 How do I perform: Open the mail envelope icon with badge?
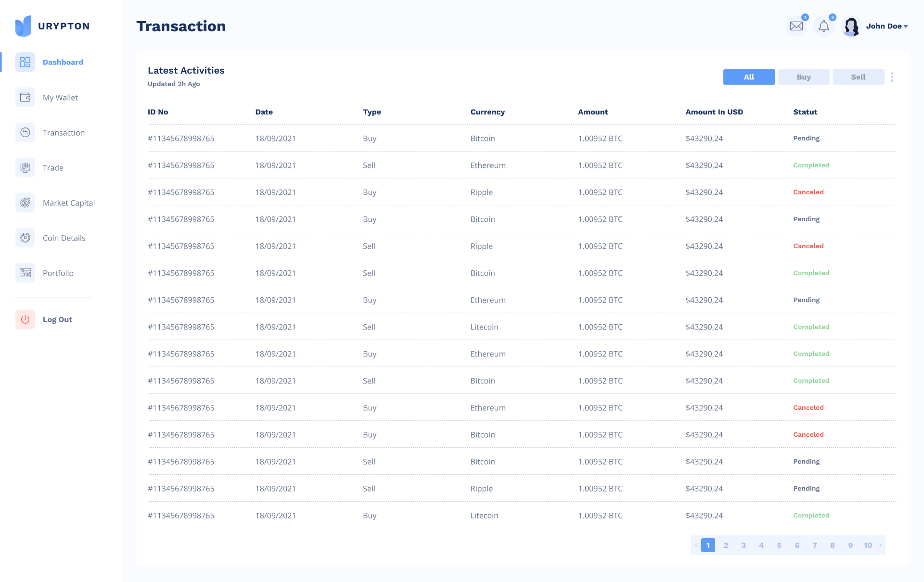click(x=796, y=26)
